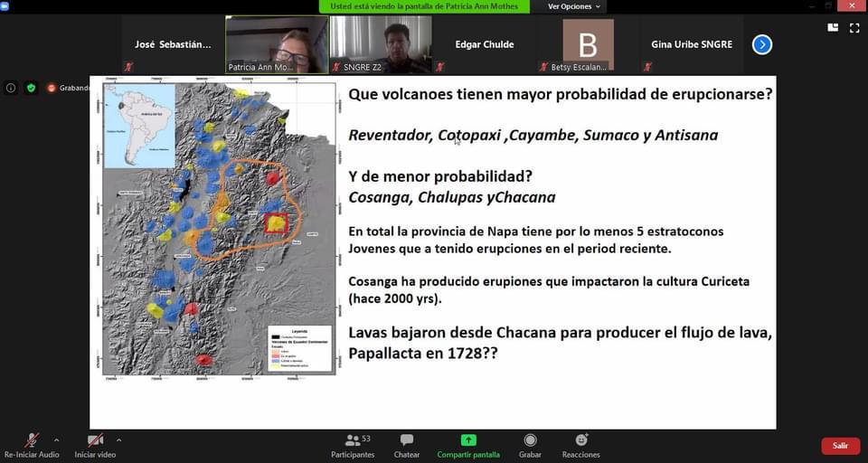Viewport: 868px width, 463px height.
Task: Switch view layout using the grid icon
Action: tap(833, 27)
